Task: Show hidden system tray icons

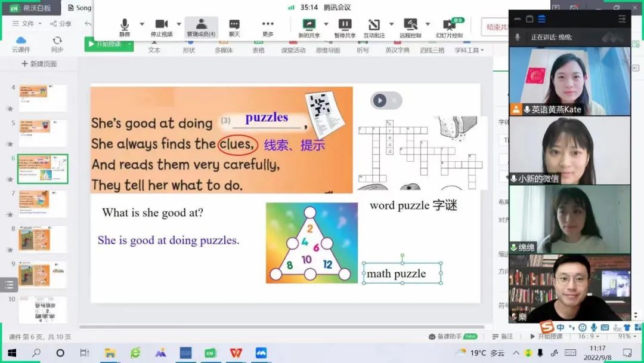Action: tap(516, 353)
